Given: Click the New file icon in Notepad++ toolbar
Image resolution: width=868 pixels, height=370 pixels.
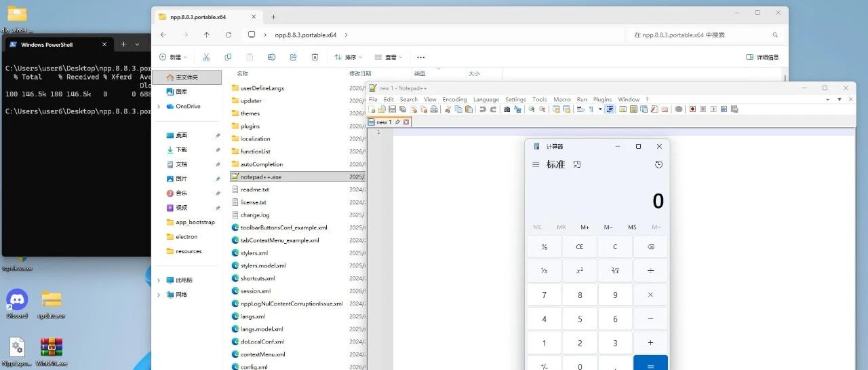Looking at the screenshot, I should [373, 109].
